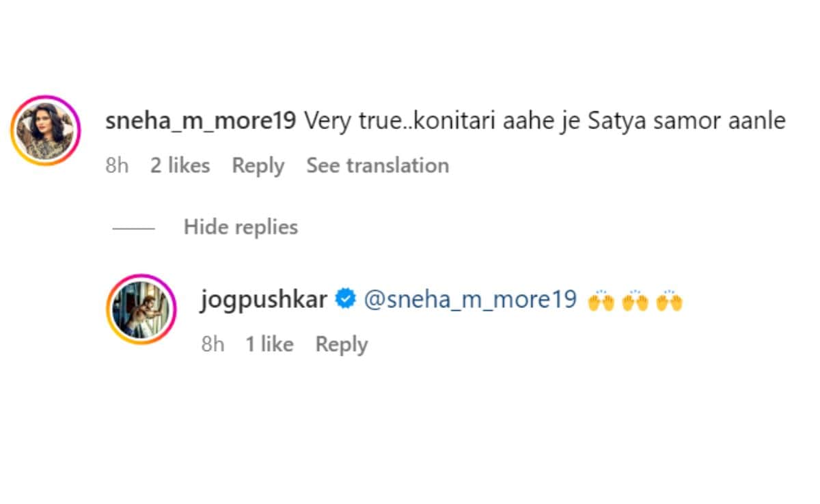Click the first raised-hands emoji

click(601, 300)
